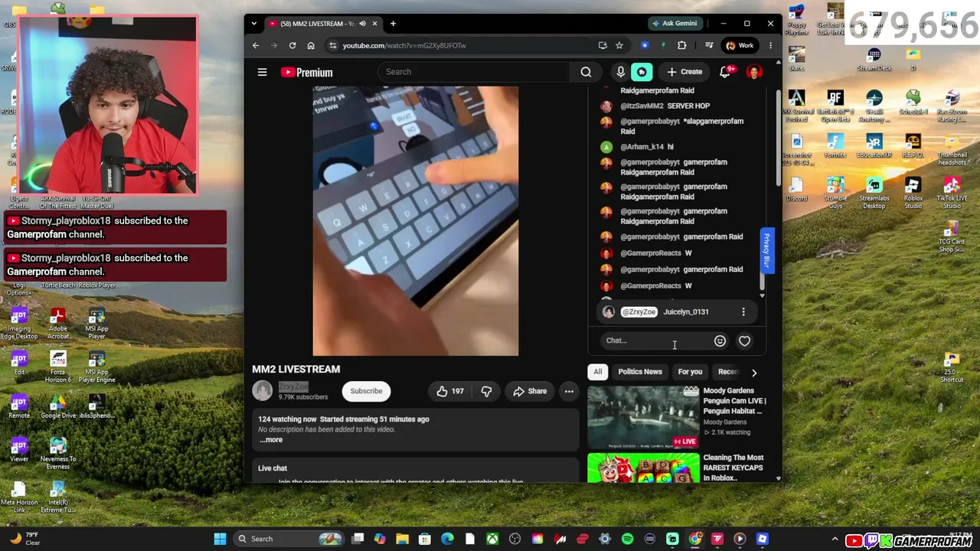Reload the YouTube page
Screen dimensions: 980x551
click(x=292, y=45)
